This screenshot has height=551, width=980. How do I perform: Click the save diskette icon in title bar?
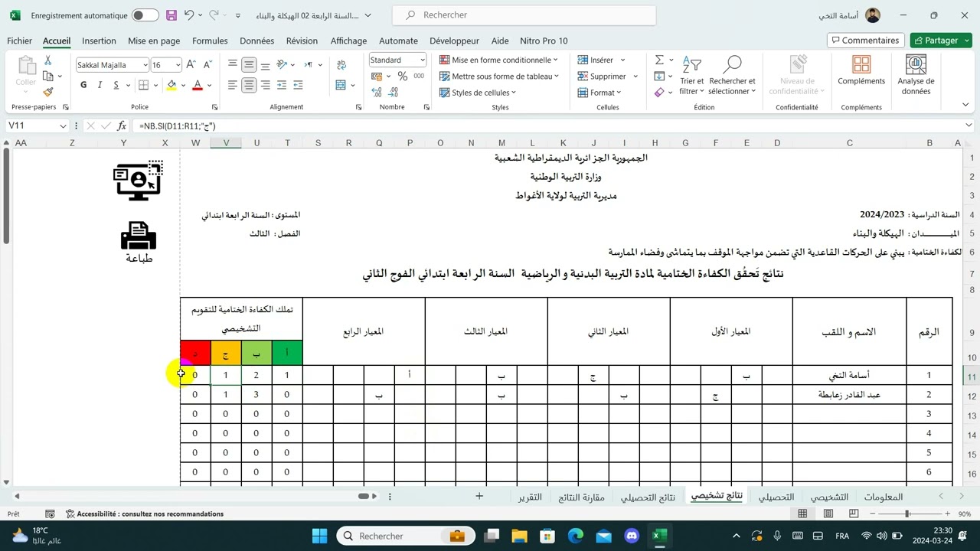click(171, 15)
